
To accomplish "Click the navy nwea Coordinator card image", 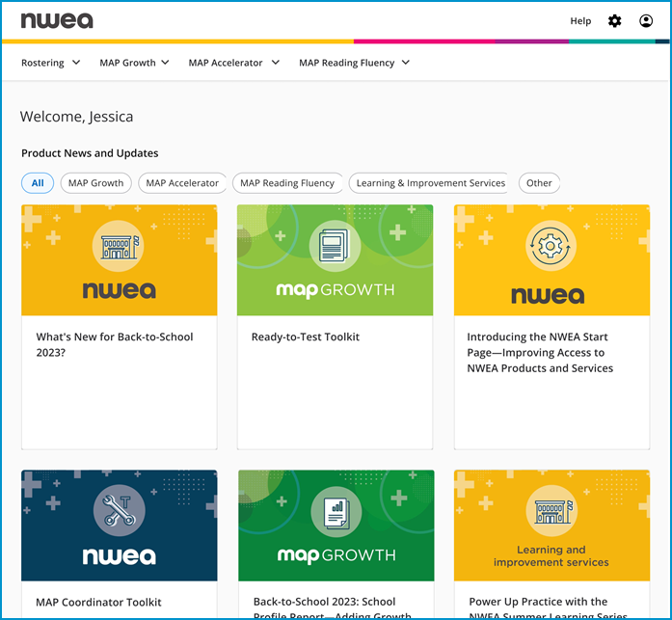I will point(120,526).
